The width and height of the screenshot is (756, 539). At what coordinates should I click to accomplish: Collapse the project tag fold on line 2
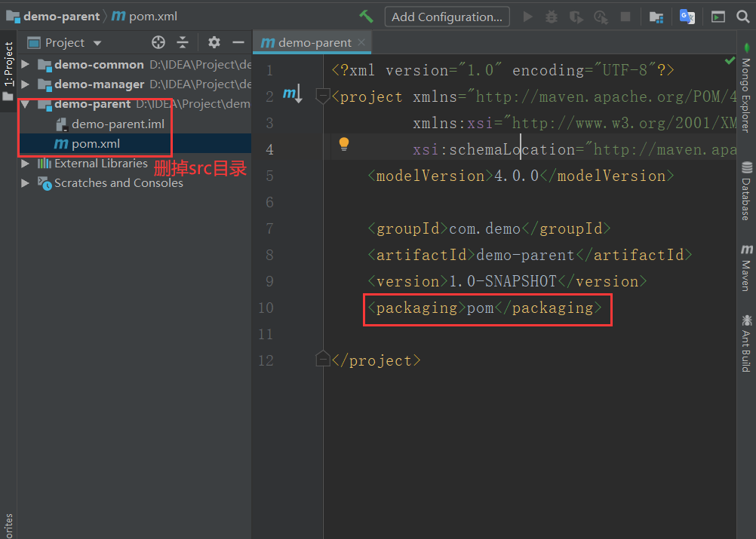pyautogui.click(x=322, y=96)
